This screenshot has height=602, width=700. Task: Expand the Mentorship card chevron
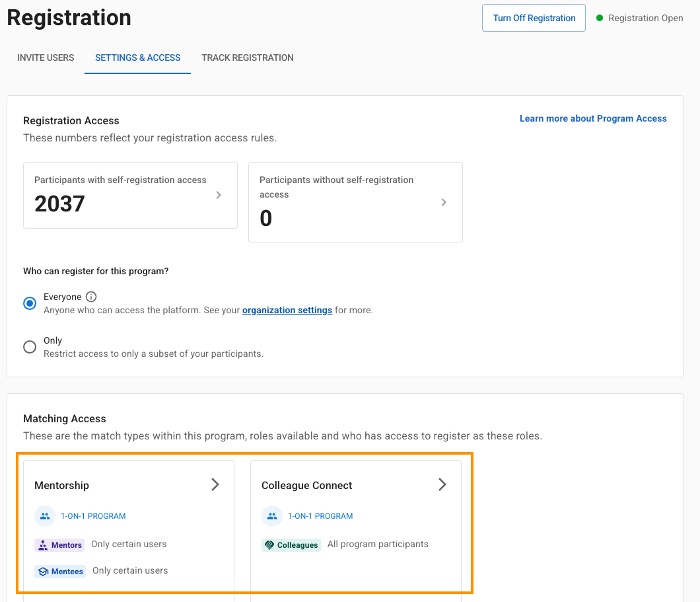click(215, 484)
